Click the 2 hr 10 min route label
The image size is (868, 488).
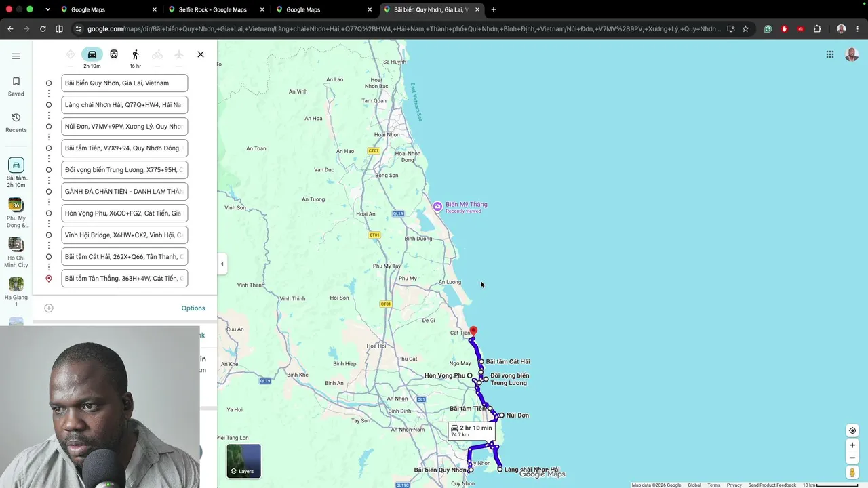[x=472, y=430]
